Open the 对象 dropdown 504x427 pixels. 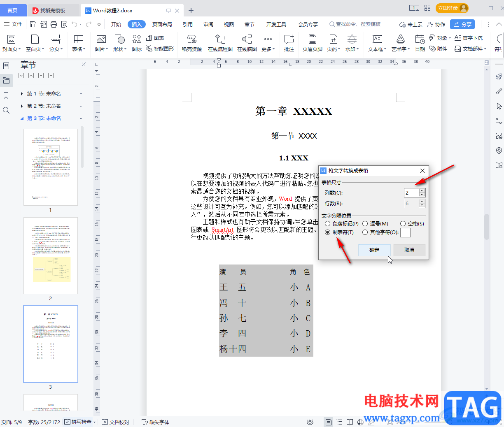pyautogui.click(x=440, y=38)
